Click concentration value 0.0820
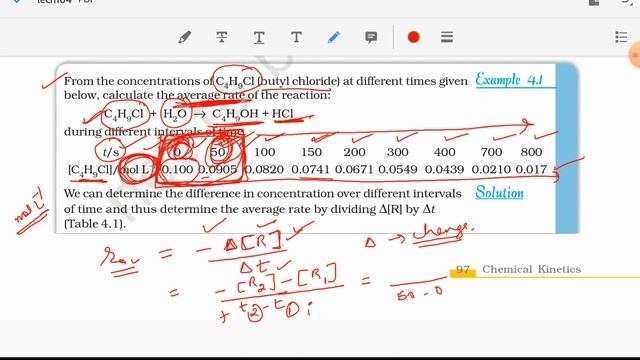 (264, 169)
